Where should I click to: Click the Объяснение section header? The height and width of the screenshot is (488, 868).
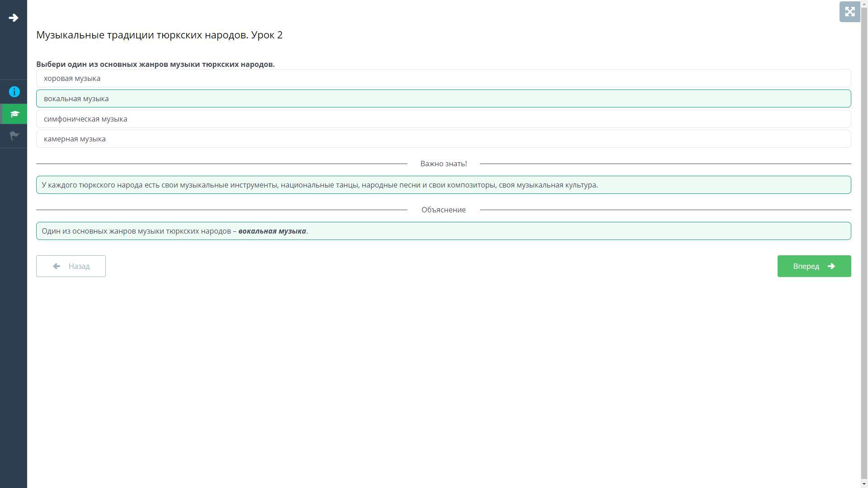[443, 210]
